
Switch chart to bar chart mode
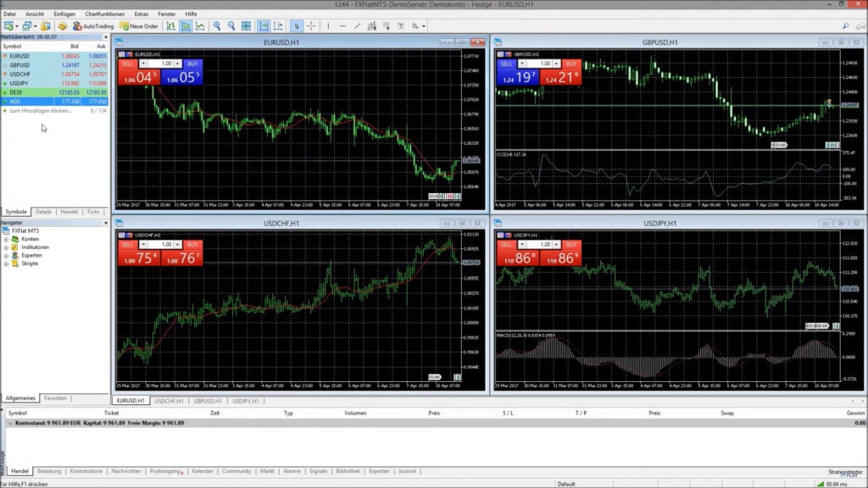[x=171, y=26]
